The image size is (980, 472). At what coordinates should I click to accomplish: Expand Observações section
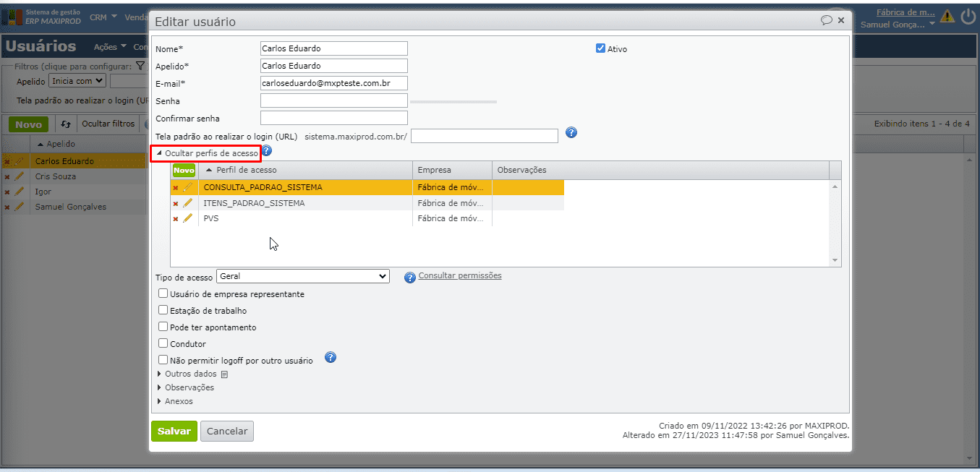point(185,387)
